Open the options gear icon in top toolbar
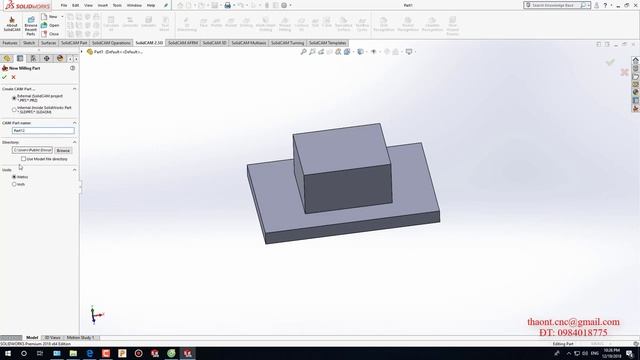 point(284,5)
